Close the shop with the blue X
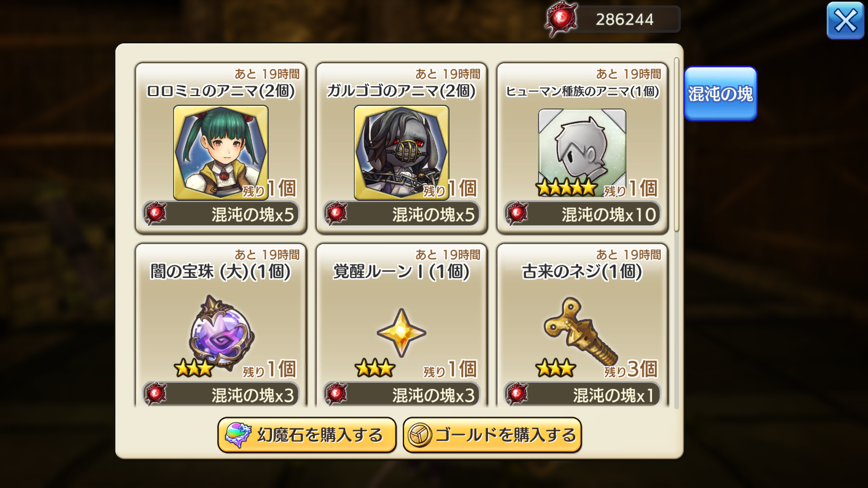 [x=845, y=21]
